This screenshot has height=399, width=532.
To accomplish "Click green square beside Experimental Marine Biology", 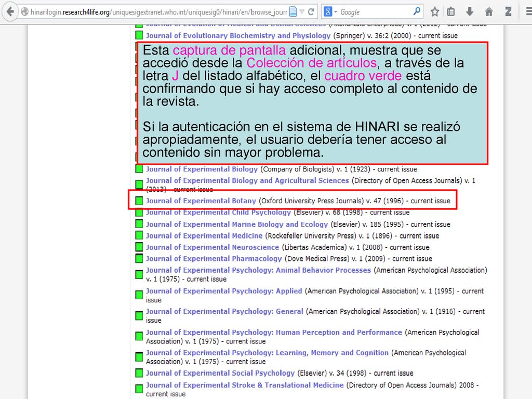I will click(x=139, y=224).
